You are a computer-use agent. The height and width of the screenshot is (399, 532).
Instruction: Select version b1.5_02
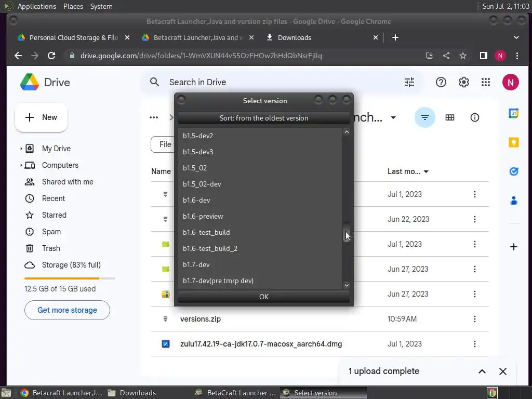tap(260, 168)
